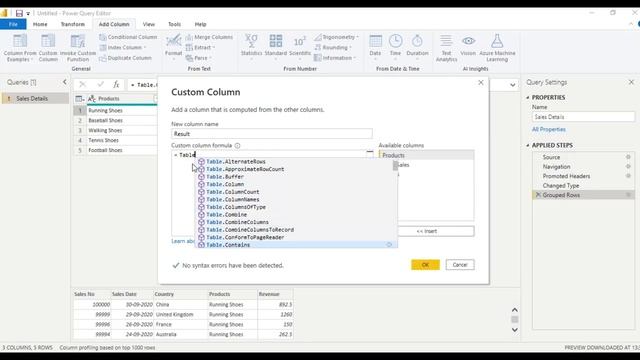
Task: Click Merge Columns button
Action: click(x=209, y=37)
